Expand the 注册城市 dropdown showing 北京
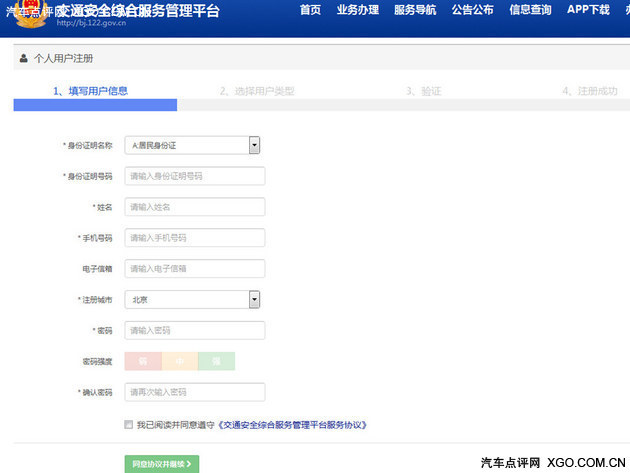 pos(193,299)
